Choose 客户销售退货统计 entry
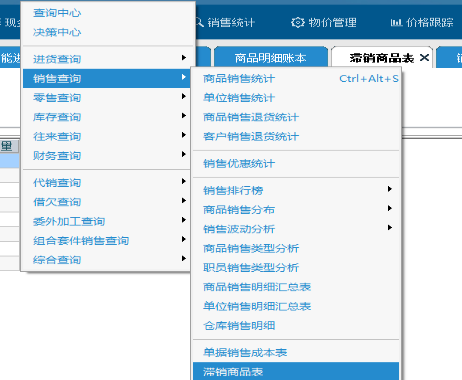The width and height of the screenshot is (462, 380). pyautogui.click(x=296, y=137)
